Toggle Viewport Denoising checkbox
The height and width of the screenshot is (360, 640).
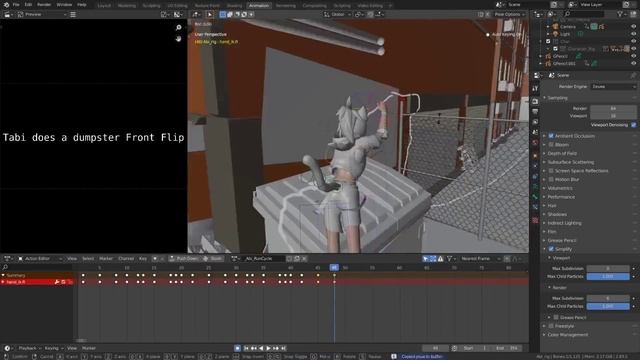point(633,125)
